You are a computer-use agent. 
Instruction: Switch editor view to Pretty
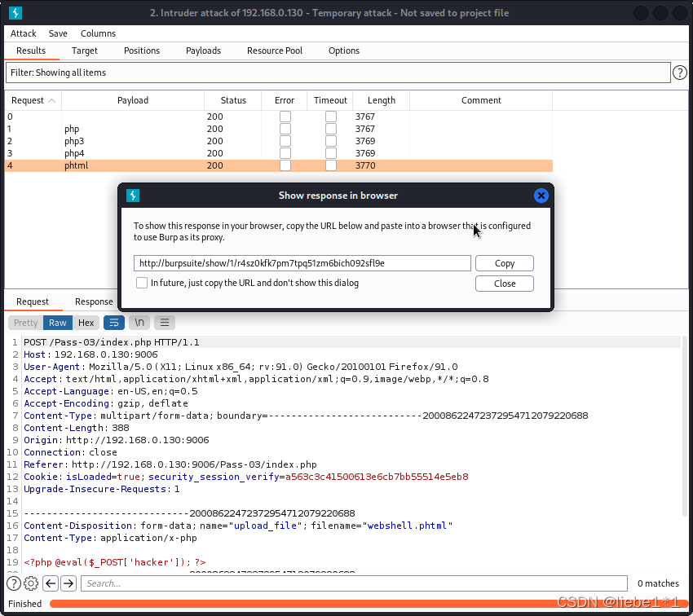25,323
